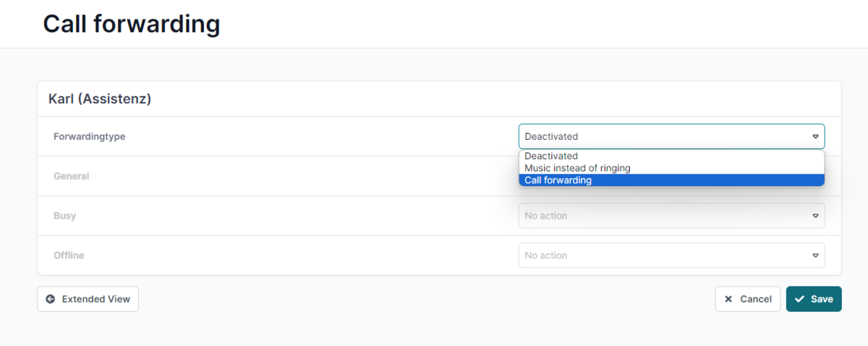Open the Forwardingtype combo box
The width and height of the screenshot is (868, 346).
[671, 136]
